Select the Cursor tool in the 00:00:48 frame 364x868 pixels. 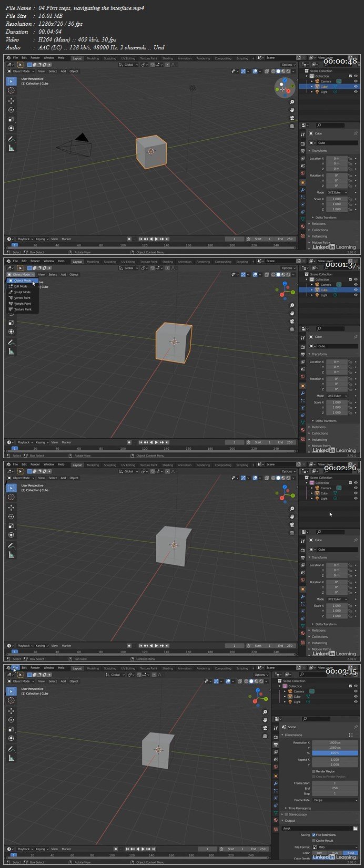11,90
